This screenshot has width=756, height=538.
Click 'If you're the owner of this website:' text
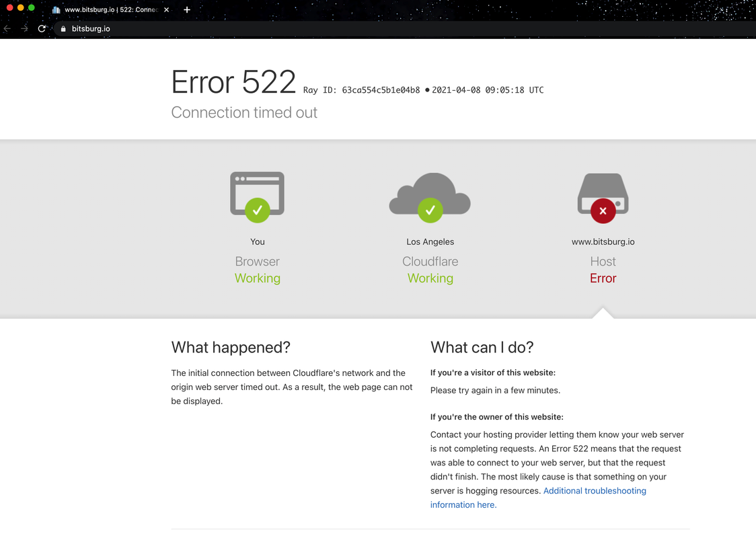pyautogui.click(x=496, y=417)
